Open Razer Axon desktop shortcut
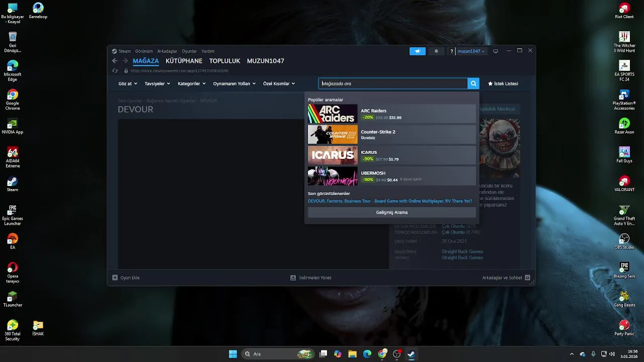Image resolution: width=644 pixels, height=362 pixels. [x=624, y=126]
